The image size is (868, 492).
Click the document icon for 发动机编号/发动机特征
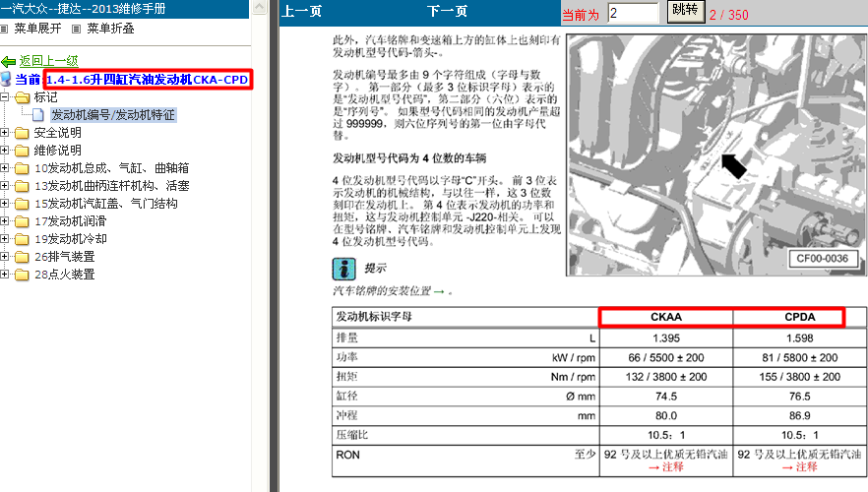(x=38, y=115)
